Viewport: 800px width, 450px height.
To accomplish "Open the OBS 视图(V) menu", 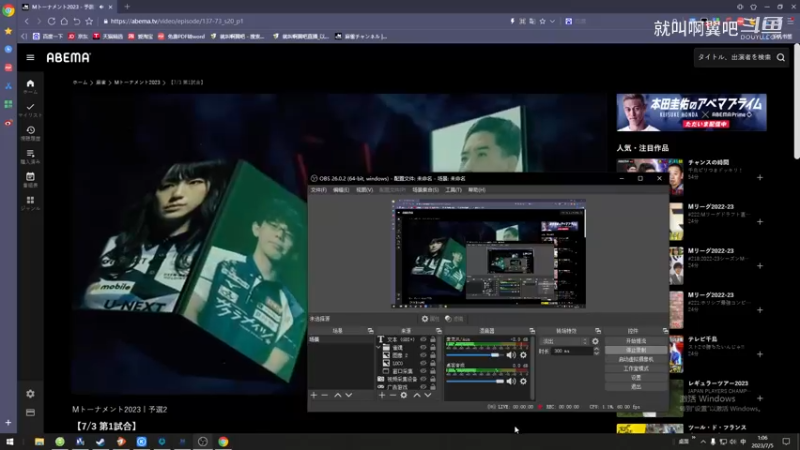I will click(x=364, y=190).
